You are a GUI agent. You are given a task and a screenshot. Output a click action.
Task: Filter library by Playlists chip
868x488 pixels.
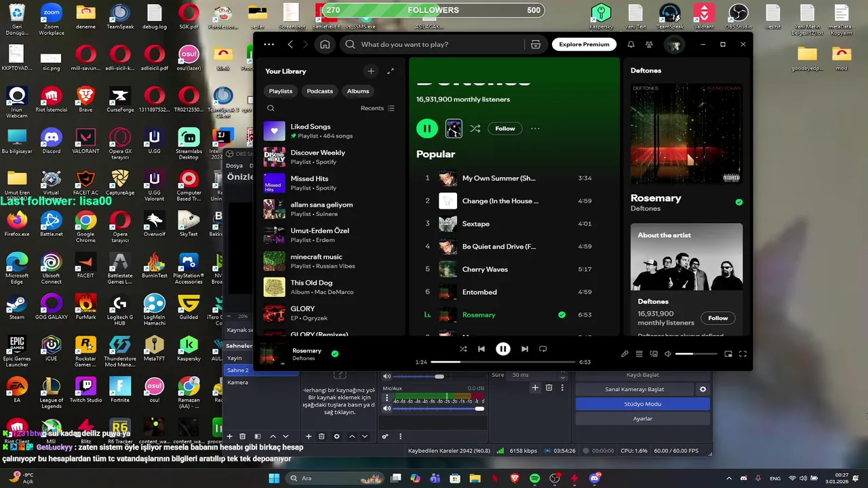coord(281,91)
